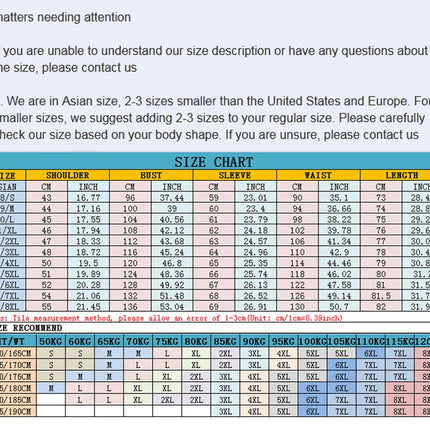This screenshot has width=430, height=430.
Task: Click bust value 136 in 8XL row
Action: pyautogui.click(x=130, y=307)
